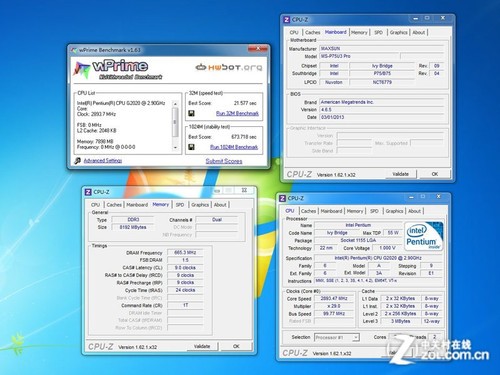Click the Intel Pentium inside logo
Viewport: 500px width, 375px height.
coord(424,236)
